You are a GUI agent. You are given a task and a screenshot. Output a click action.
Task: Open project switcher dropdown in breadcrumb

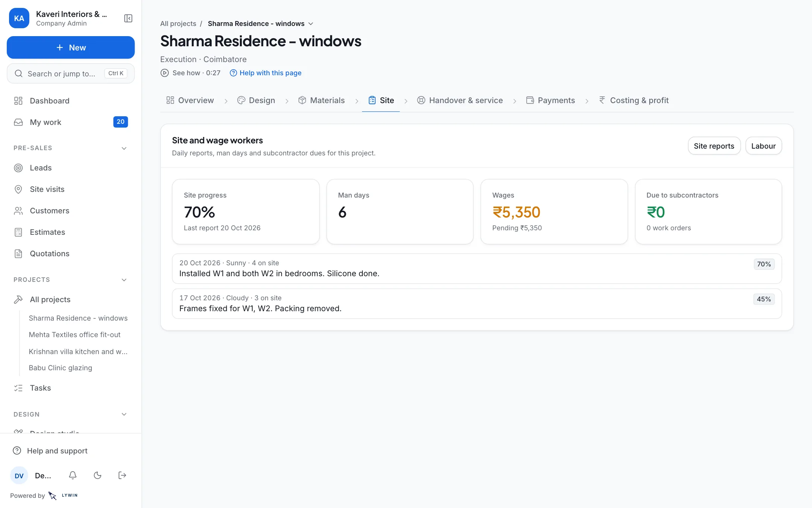tap(311, 24)
